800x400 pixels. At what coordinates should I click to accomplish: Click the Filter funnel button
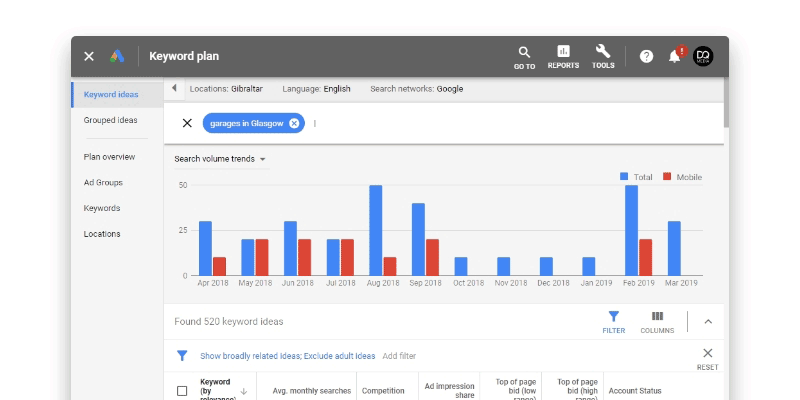point(613,322)
